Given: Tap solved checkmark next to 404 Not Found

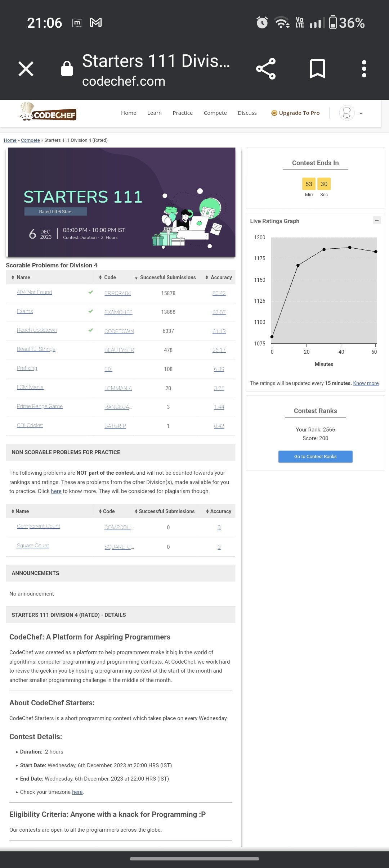Looking at the screenshot, I should [91, 292].
